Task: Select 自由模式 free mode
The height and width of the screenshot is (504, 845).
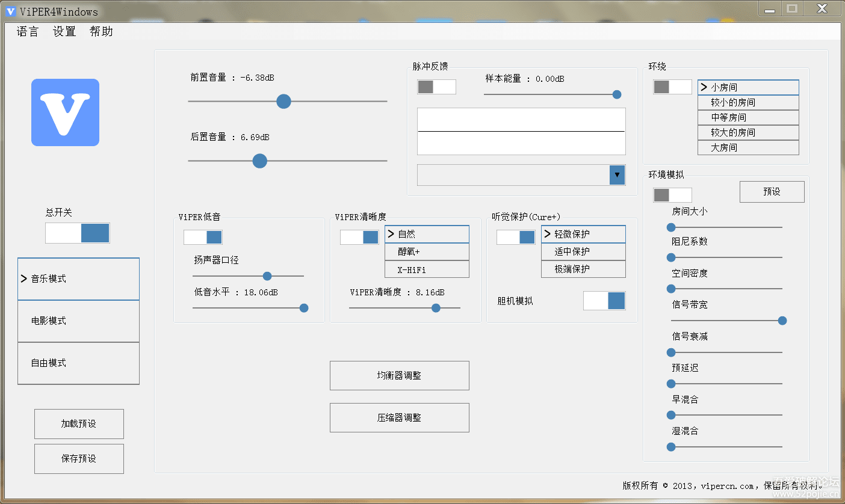Action: tap(78, 363)
